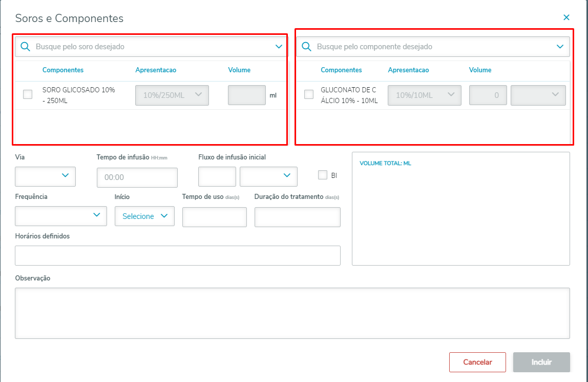588x382 pixels.
Task: Click the Cancelar button
Action: [x=477, y=362]
